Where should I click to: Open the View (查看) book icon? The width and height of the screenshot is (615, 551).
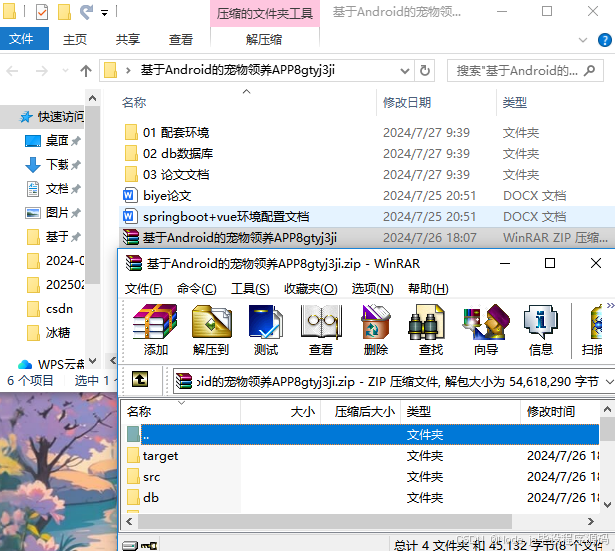tap(321, 330)
